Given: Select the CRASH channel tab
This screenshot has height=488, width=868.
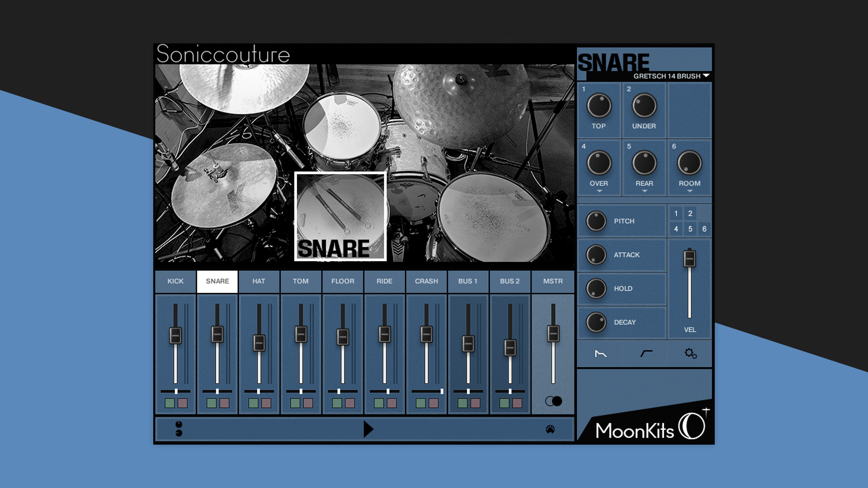Looking at the screenshot, I should pos(426,281).
